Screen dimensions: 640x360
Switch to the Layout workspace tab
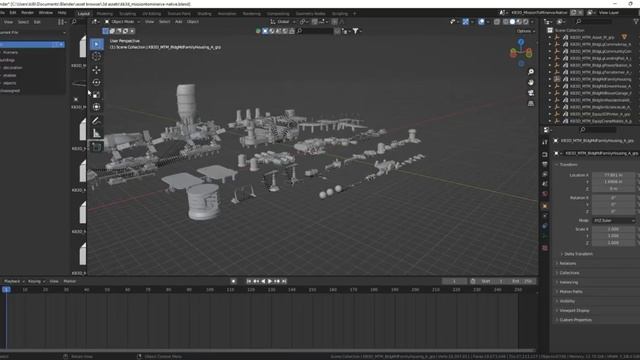84,13
